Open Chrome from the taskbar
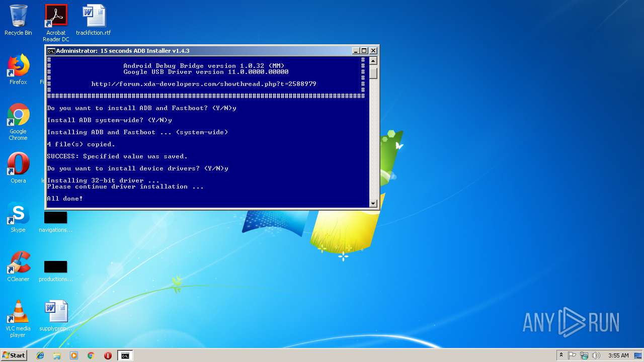 point(91,355)
